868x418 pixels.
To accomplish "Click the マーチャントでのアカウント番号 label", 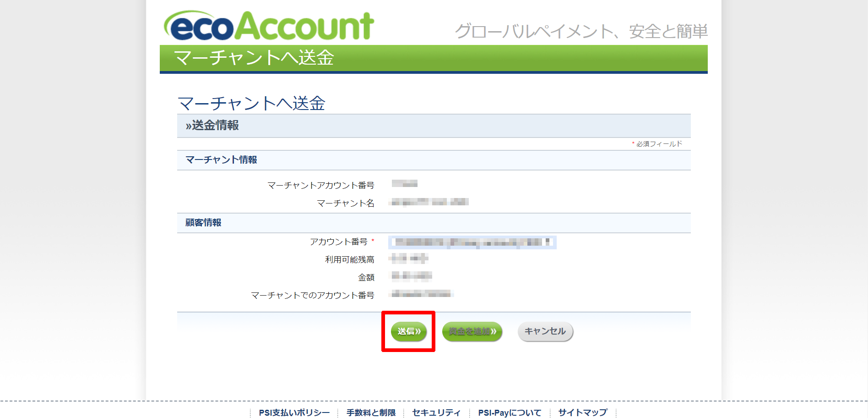I will click(x=313, y=295).
